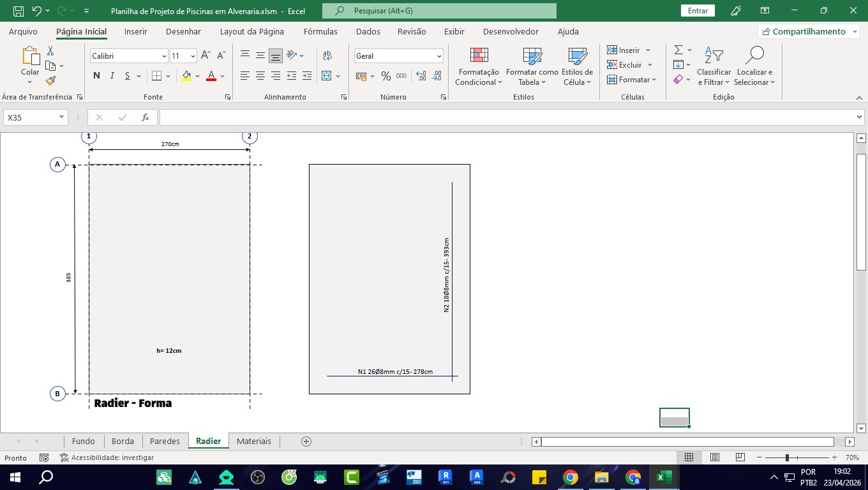The image size is (868, 490).
Task: Expand the font size dropdown
Action: 193,56
